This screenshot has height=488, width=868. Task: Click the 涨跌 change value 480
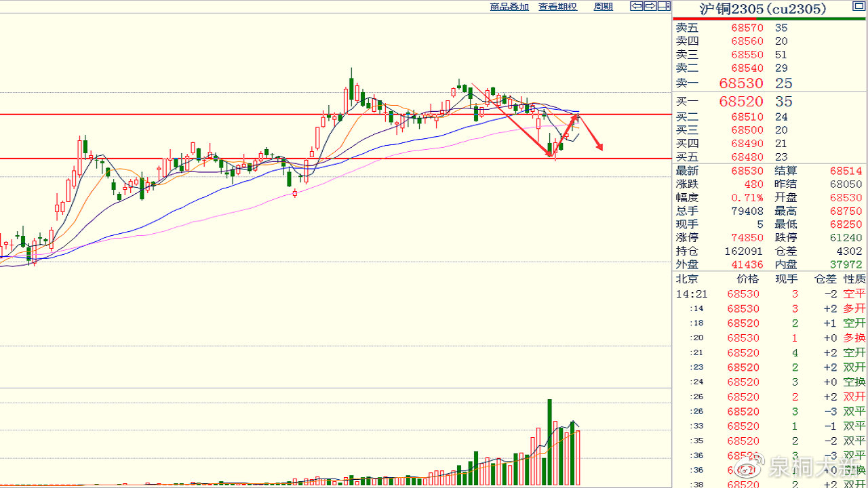coord(753,184)
